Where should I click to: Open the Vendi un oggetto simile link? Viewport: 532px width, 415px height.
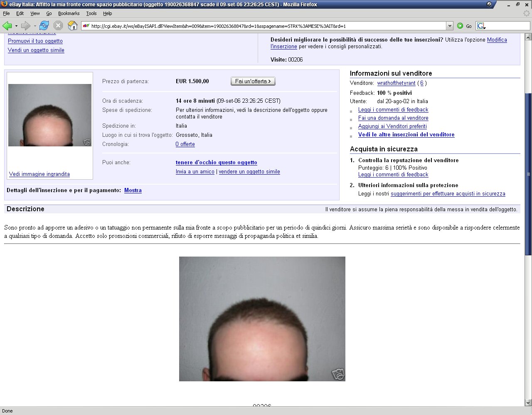pos(36,50)
